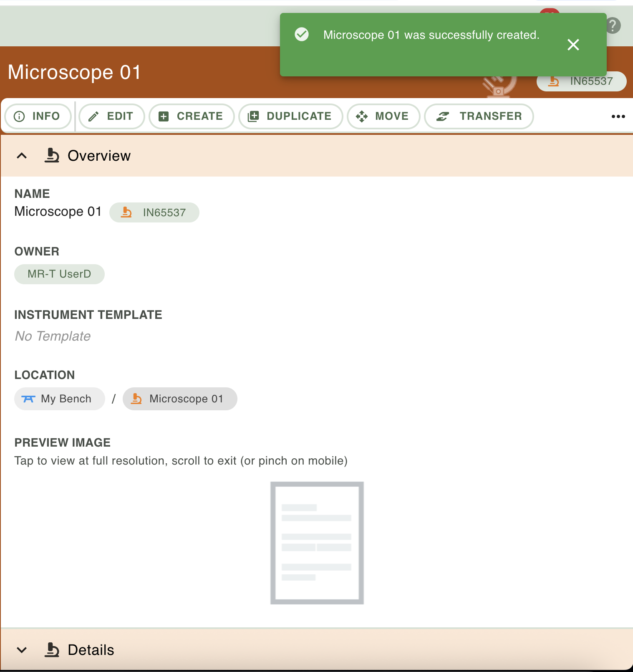
Task: Click the success message text
Action: tap(431, 35)
